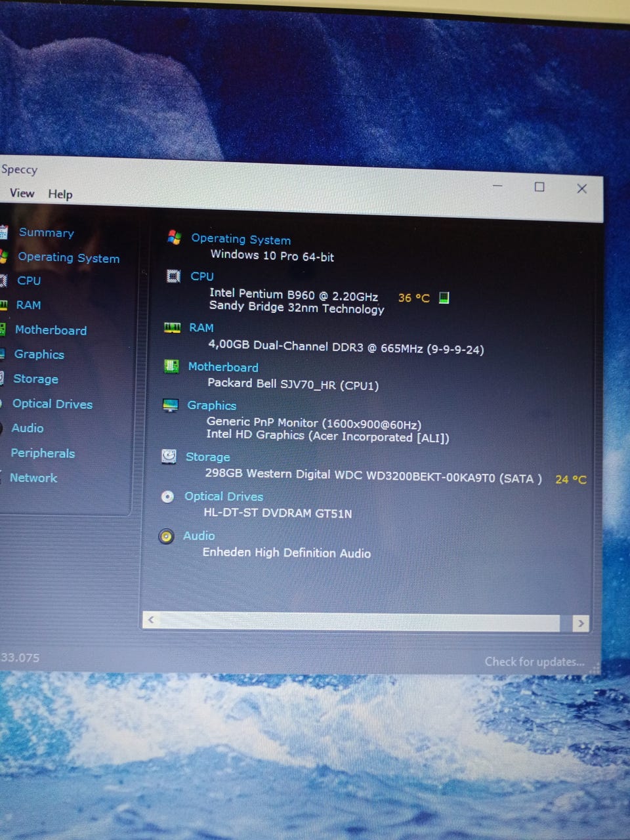Viewport: 630px width, 840px height.
Task: Click the text Windows 10 Pro 64-bit
Action: click(x=272, y=255)
